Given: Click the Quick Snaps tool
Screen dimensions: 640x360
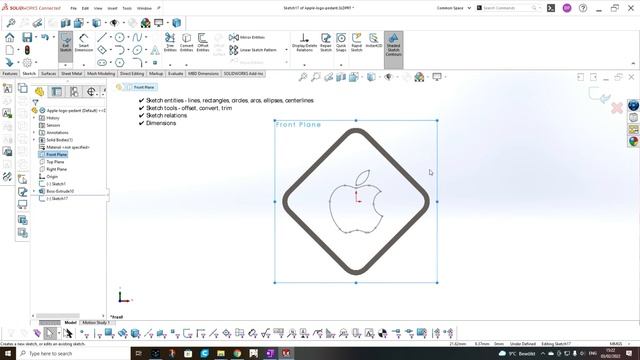Looking at the screenshot, I should 341,42.
